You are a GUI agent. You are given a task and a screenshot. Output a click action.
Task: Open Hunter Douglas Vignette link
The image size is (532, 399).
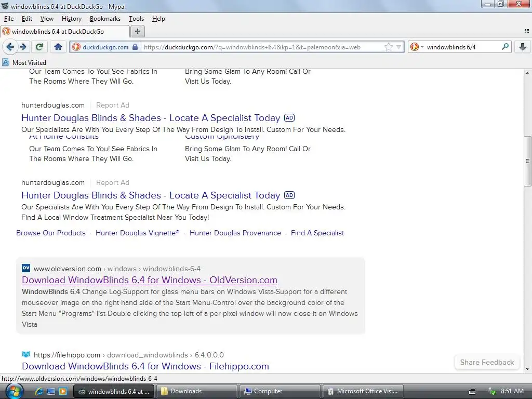point(137,233)
